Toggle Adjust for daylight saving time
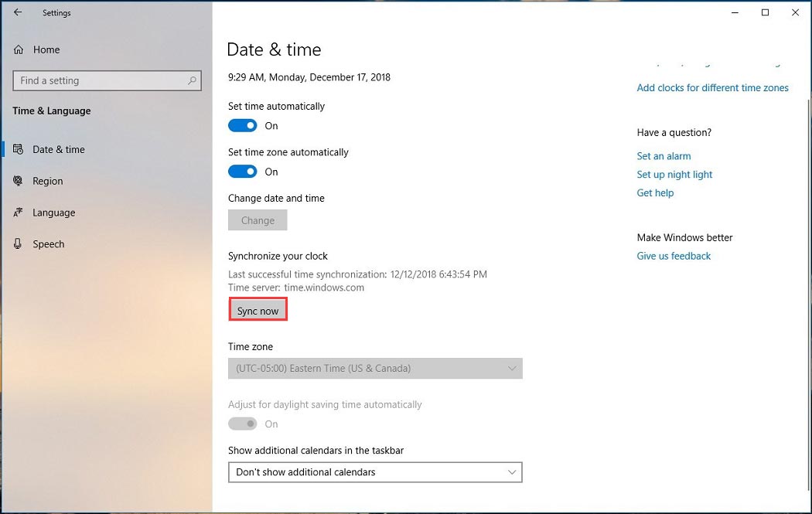 (243, 424)
